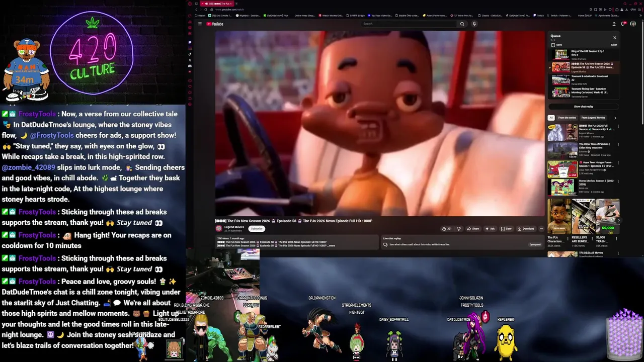The image size is (644, 362).
Task: Select the All filter chip
Action: 551,118
